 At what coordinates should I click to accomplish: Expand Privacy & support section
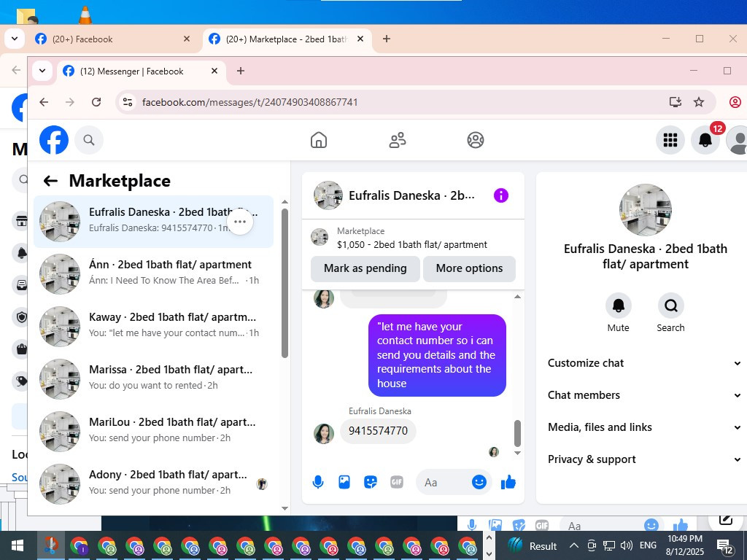[x=645, y=459]
